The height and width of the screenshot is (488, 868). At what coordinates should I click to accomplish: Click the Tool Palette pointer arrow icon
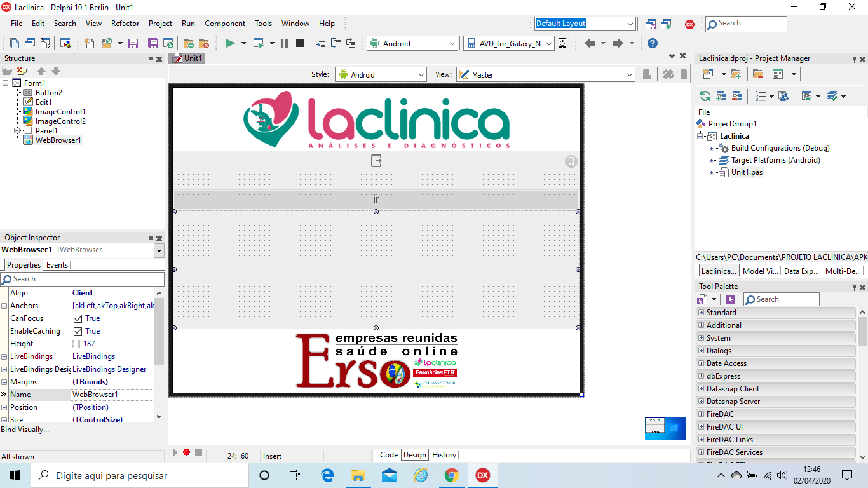731,299
